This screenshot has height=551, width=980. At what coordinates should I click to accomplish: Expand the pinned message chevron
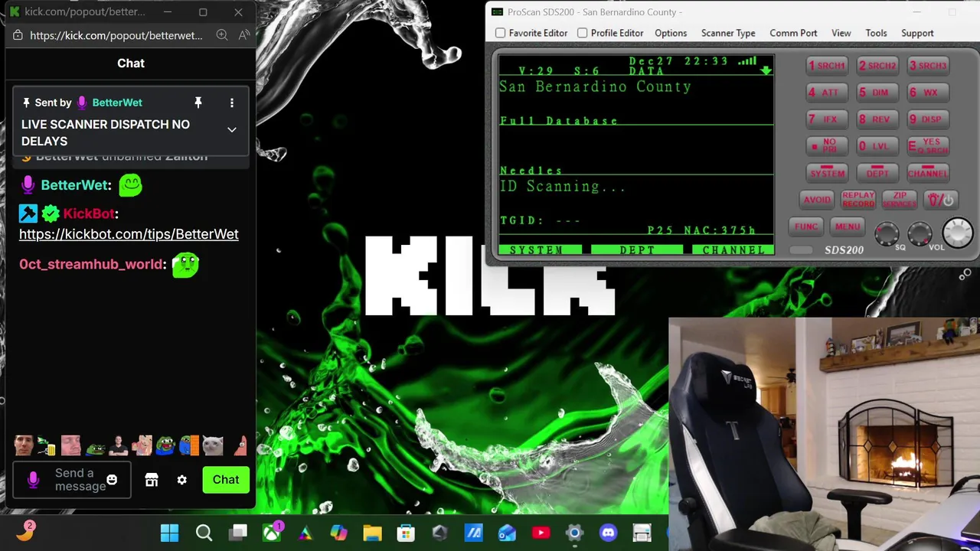232,130
